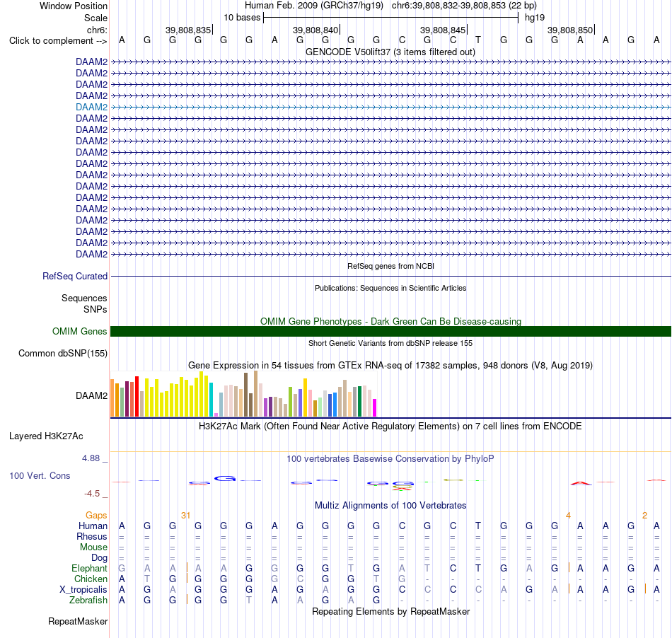The height and width of the screenshot is (638, 672).
Task: Click the large G logo in PhyloP conservation track
Action: pyautogui.click(x=225, y=479)
